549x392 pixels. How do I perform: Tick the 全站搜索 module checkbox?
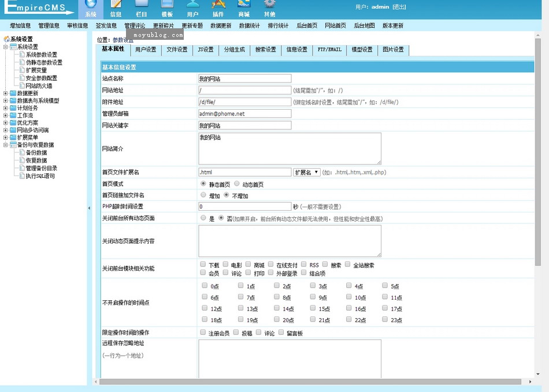(347, 264)
